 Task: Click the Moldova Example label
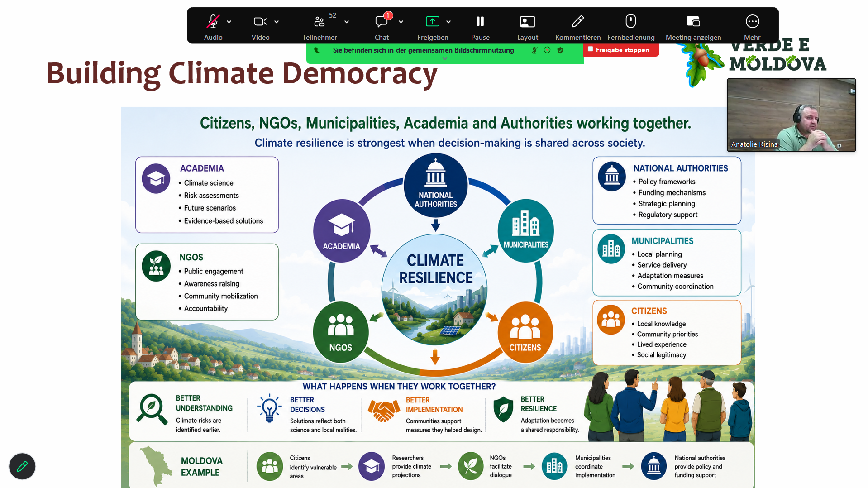[202, 467]
